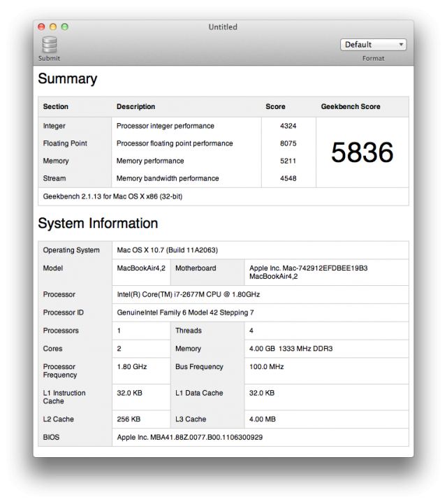Click the integer score 4324
Screen dimensions: 447x504
(x=288, y=126)
